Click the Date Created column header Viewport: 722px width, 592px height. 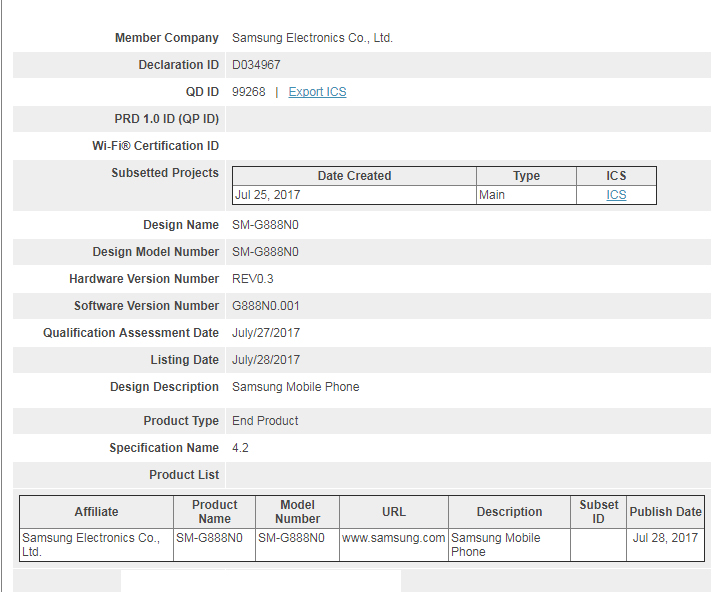pos(354,176)
